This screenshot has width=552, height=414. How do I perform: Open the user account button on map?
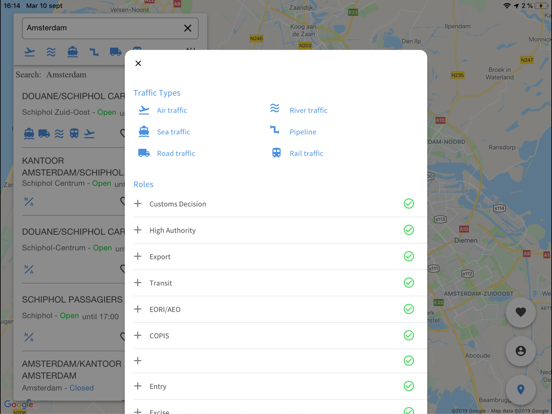point(521,351)
